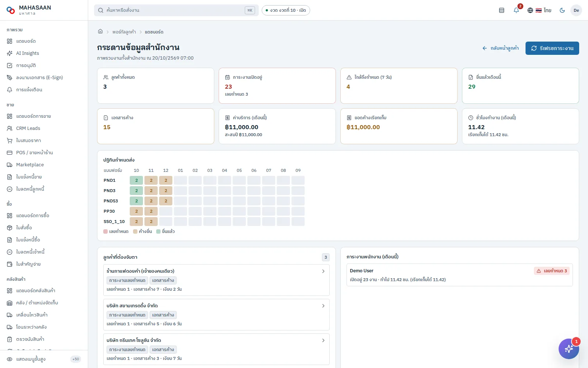
Task: Open การอนุมัติ approvals in sidebar
Action: 44,66
